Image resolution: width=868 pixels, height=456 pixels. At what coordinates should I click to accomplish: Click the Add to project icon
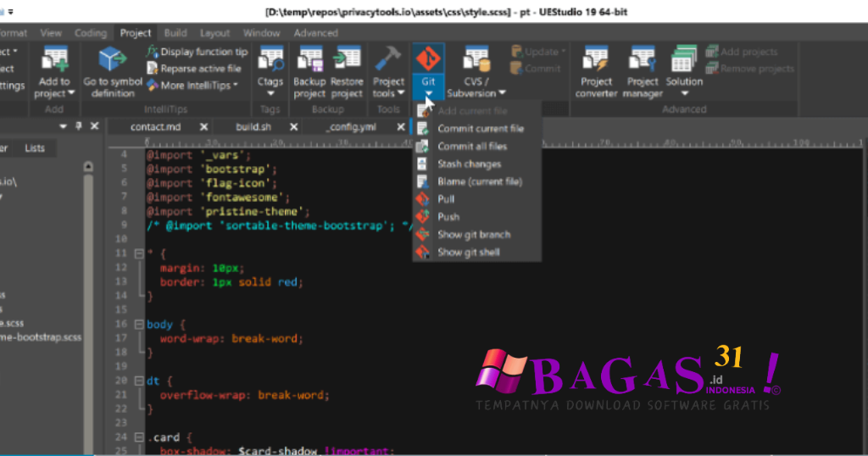click(x=55, y=59)
